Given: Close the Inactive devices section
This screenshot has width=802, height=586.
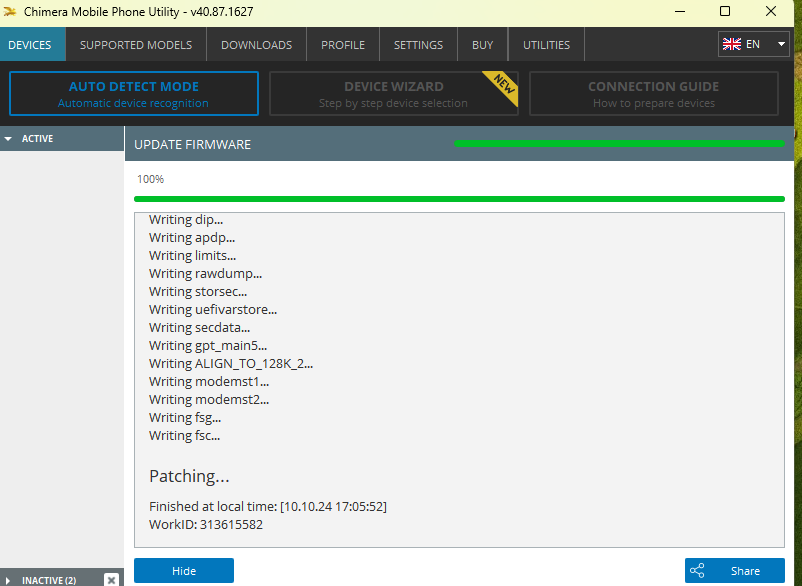Looking at the screenshot, I should point(111,580).
